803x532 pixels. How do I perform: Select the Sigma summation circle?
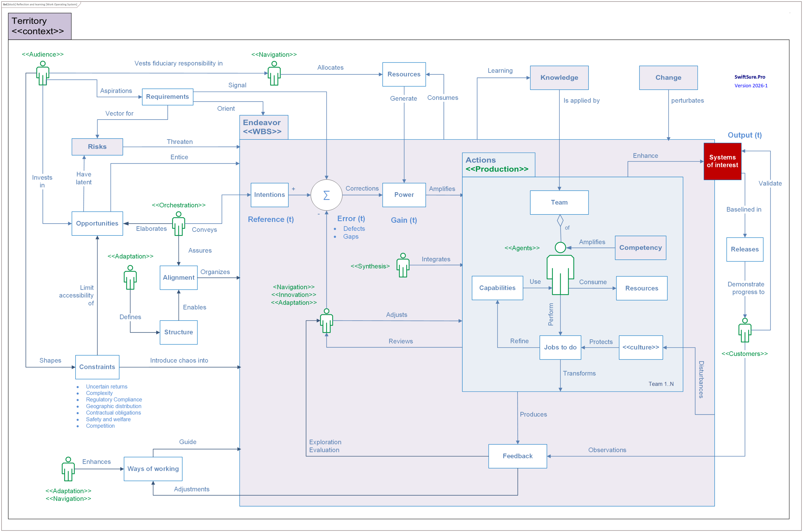326,195
